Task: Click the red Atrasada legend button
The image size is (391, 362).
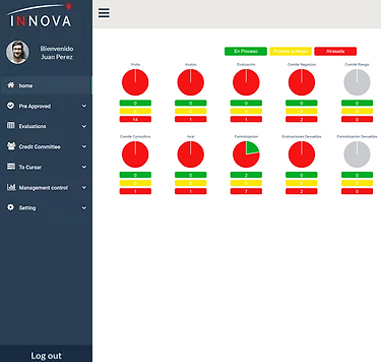Action: tap(335, 51)
